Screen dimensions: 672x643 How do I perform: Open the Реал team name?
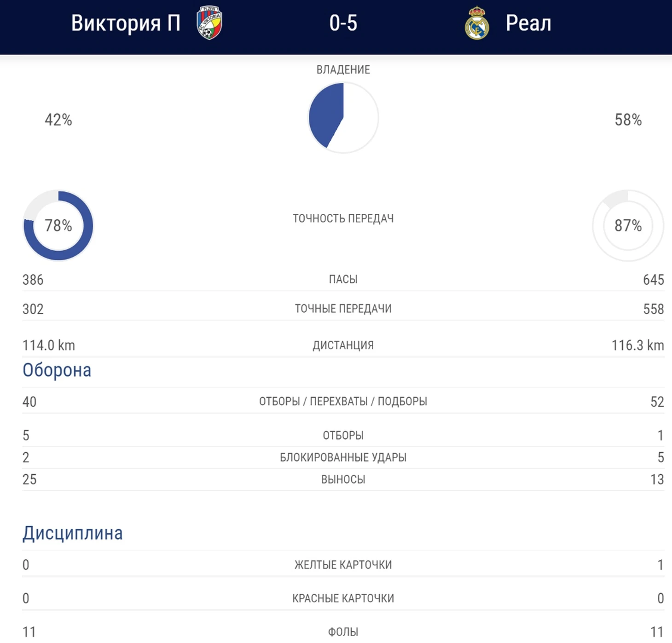click(x=528, y=23)
